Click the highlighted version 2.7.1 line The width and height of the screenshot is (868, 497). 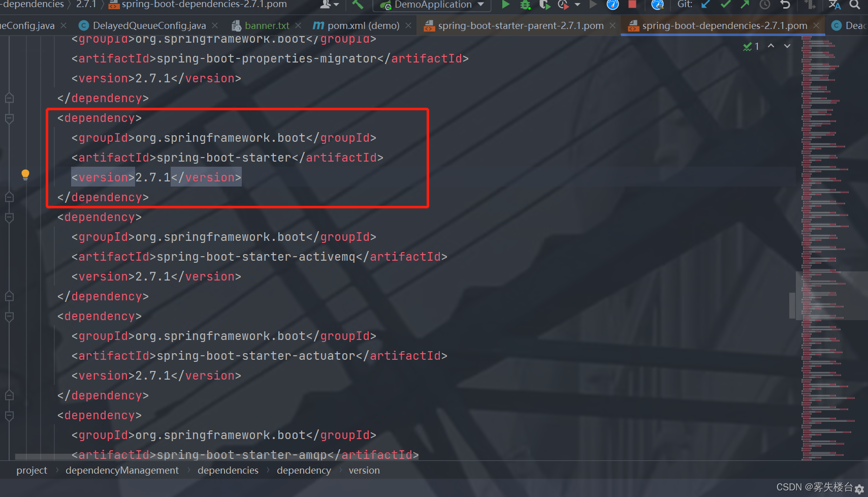pos(156,177)
